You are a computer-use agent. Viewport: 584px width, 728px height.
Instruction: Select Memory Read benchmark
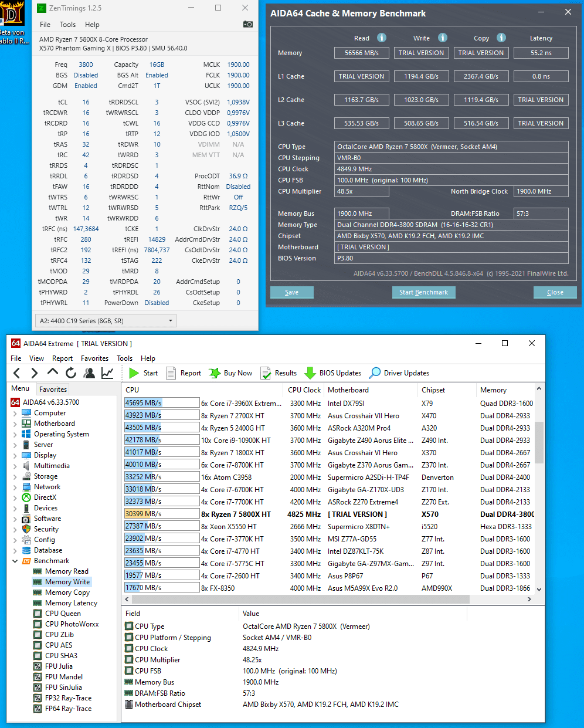[67, 571]
